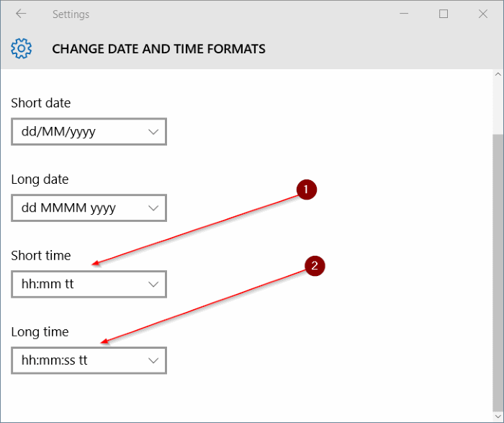504x423 pixels.
Task: Open the Long time format dropdown
Action: tap(89, 360)
